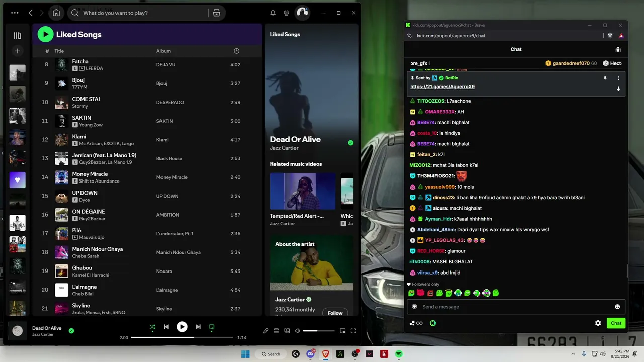Open Brave Rewards triangle icon

point(621,36)
